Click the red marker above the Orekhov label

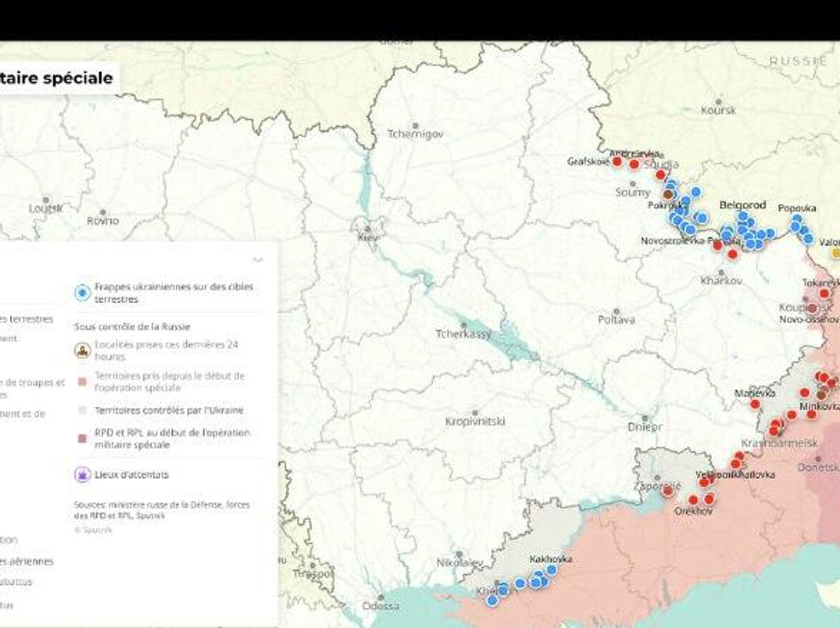click(x=693, y=500)
